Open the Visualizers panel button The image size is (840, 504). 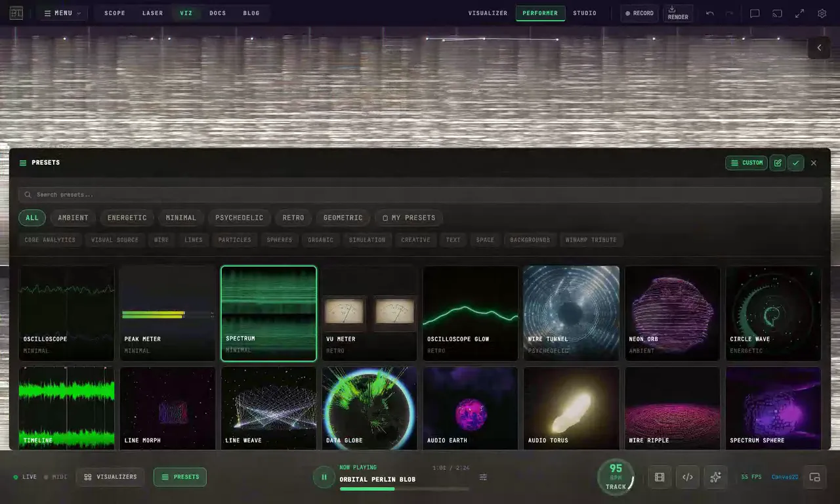[111, 477]
